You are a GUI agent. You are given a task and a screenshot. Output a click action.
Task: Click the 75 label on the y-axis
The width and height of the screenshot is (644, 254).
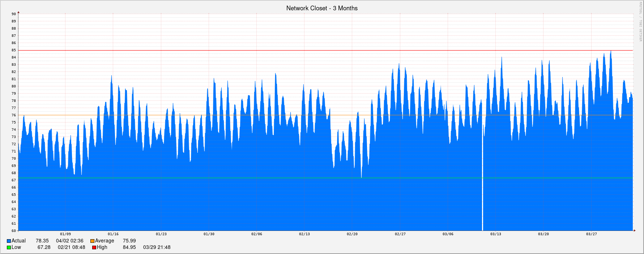[x=14, y=122]
